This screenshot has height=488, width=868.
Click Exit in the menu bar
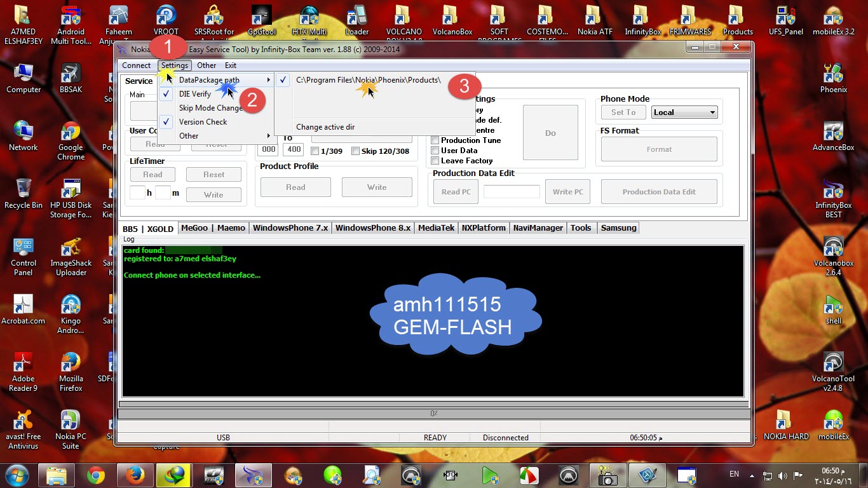(231, 65)
